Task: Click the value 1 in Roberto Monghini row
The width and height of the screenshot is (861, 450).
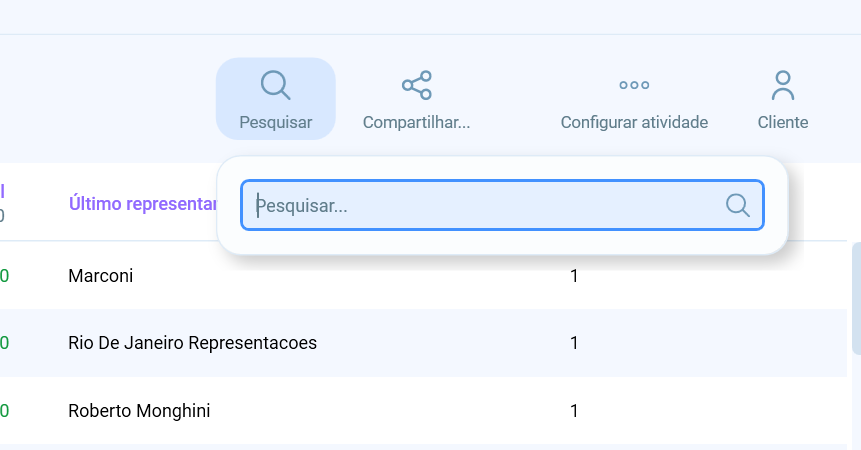Action: pos(574,411)
